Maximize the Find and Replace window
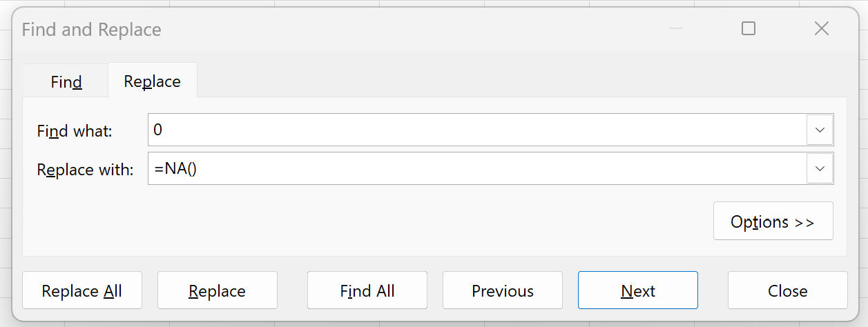Image resolution: width=868 pixels, height=327 pixels. tap(748, 28)
